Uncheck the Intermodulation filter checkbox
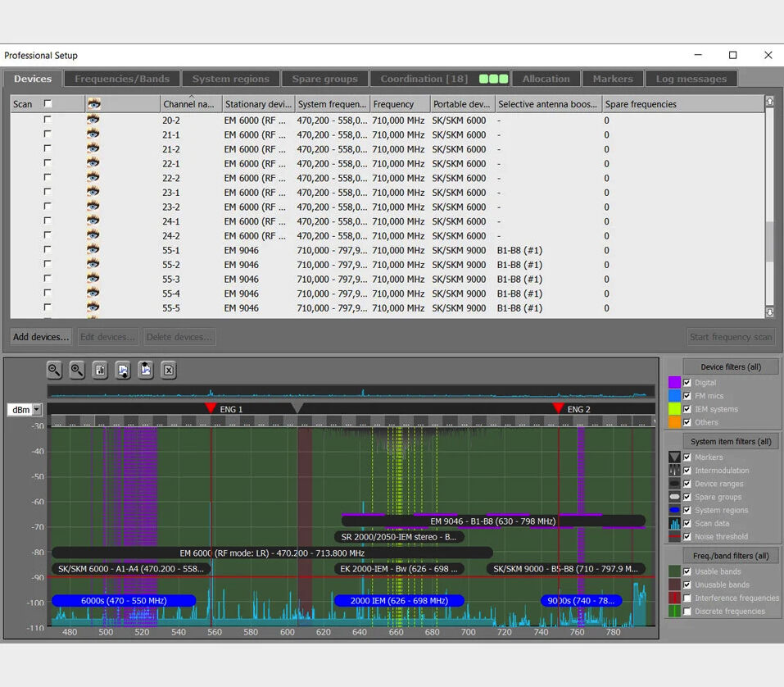Image resolution: width=784 pixels, height=687 pixels. [x=687, y=471]
